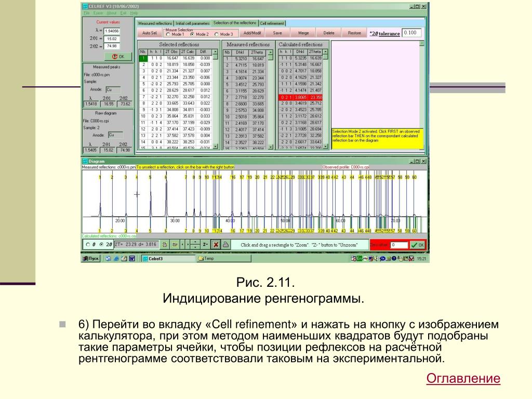Click the printer icon in Diagram toolbar

(225, 244)
